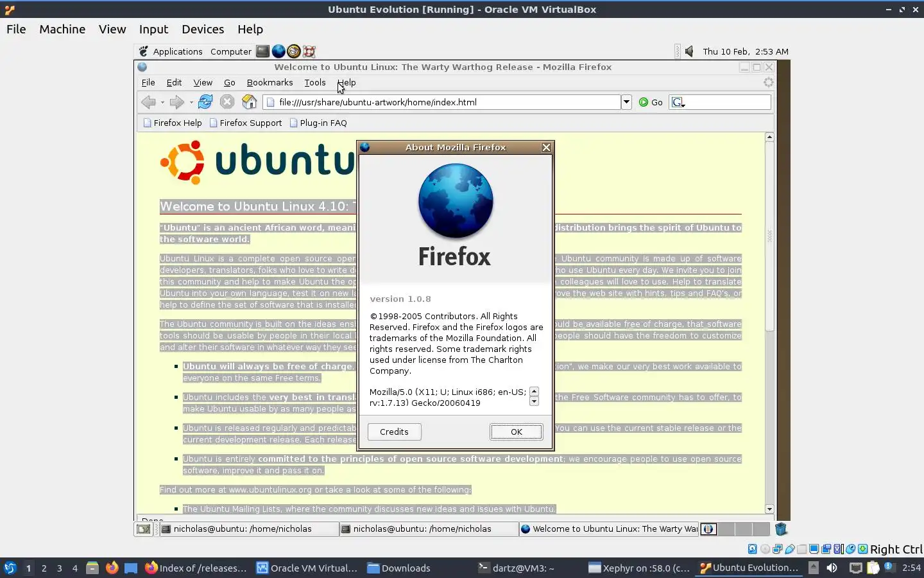Open the Help menu in Firefox
The image size is (924, 578).
[346, 82]
